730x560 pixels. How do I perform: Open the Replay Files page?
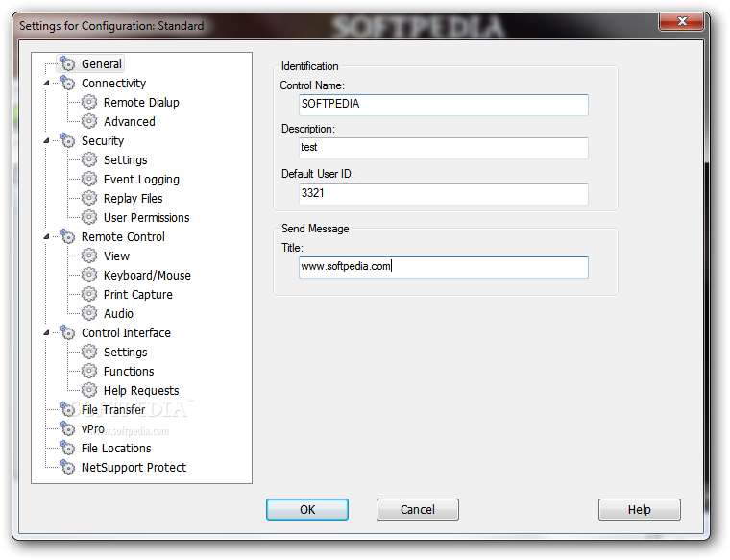click(x=133, y=198)
